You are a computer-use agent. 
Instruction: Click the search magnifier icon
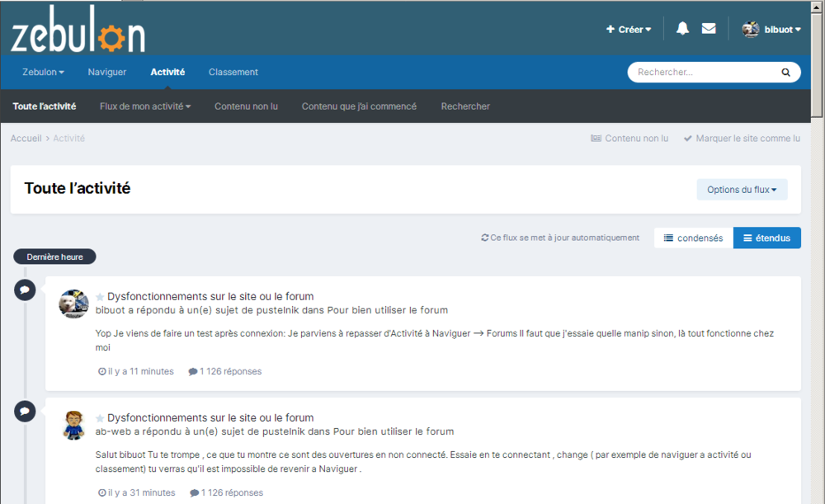point(785,73)
